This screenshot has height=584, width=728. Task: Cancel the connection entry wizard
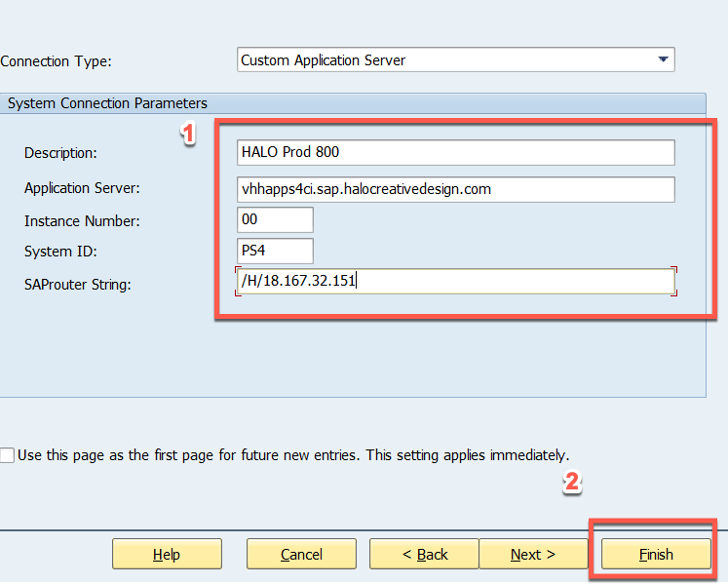pos(301,554)
